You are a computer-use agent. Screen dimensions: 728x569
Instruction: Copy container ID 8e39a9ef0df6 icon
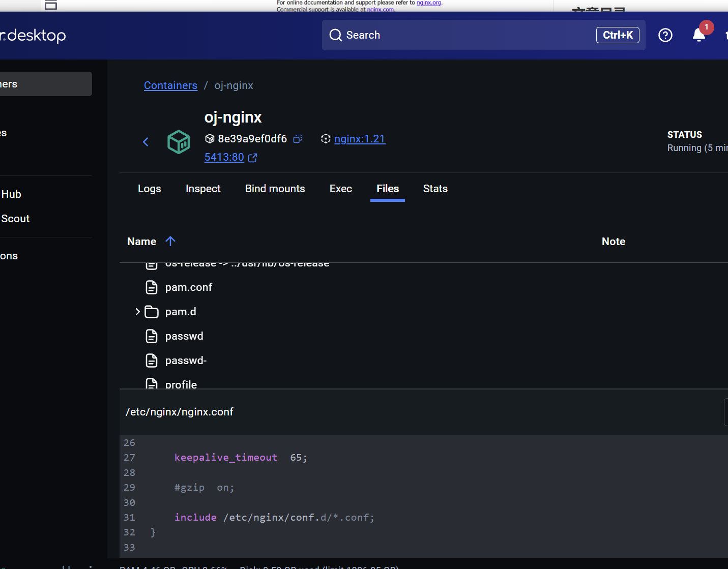(x=298, y=139)
